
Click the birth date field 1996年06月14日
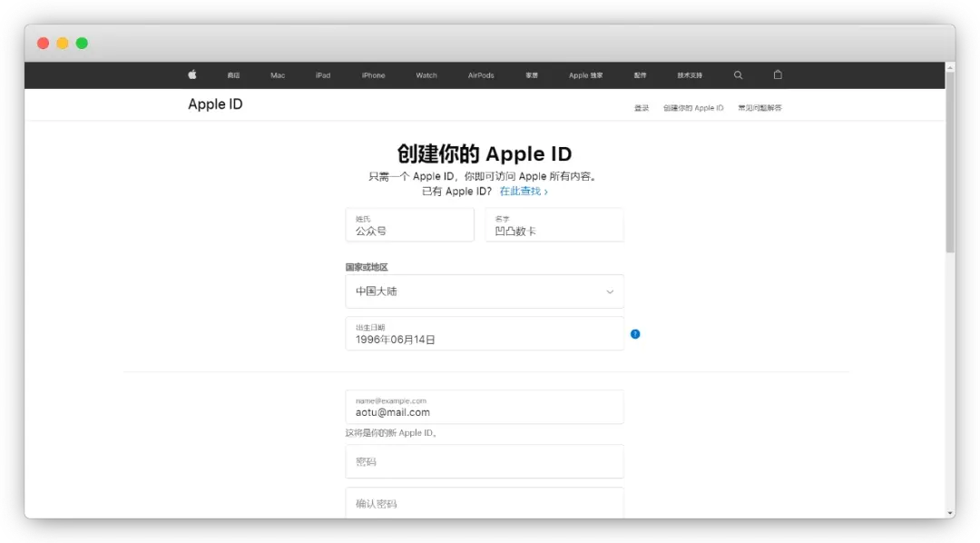485,333
